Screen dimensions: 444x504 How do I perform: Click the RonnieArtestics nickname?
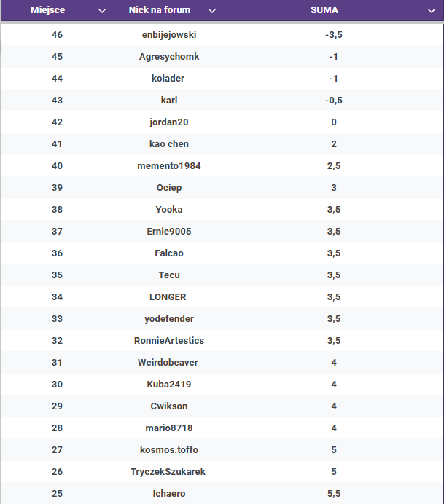point(169,341)
